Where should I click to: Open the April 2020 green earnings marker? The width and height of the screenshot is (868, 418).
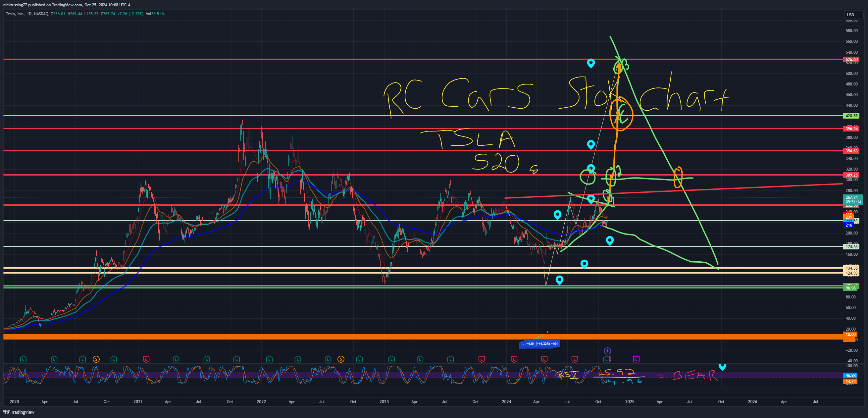tap(54, 359)
